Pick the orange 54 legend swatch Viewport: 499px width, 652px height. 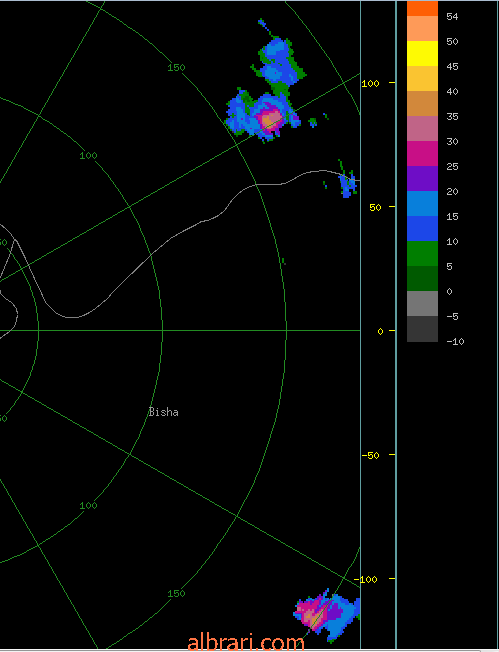(x=422, y=8)
